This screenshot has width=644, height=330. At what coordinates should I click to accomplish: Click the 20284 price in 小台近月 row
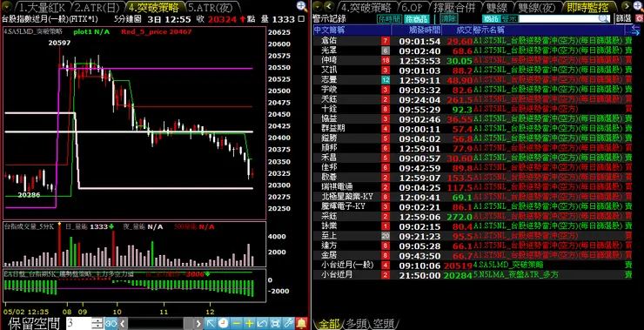pyautogui.click(x=458, y=275)
